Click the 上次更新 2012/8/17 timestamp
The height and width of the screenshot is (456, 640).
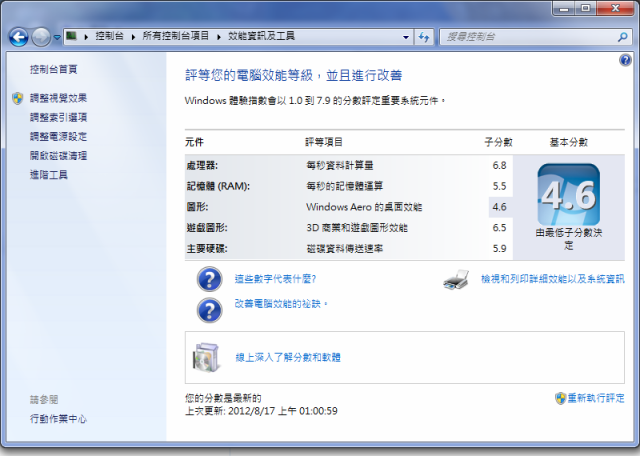click(x=261, y=411)
